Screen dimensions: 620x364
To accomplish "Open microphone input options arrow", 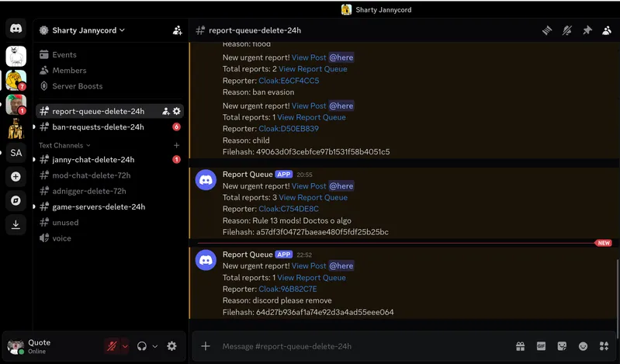I will 125,347.
